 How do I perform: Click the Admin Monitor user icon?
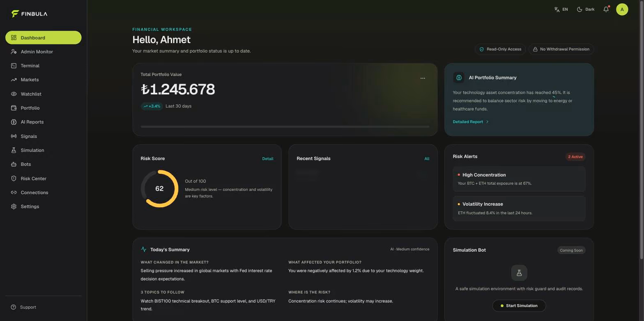coord(14,52)
